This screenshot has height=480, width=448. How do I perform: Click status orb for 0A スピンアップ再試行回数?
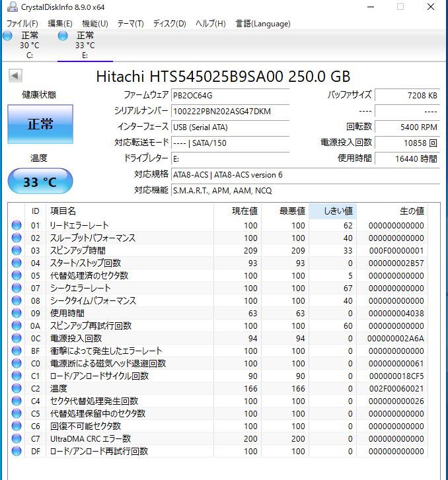tap(17, 326)
